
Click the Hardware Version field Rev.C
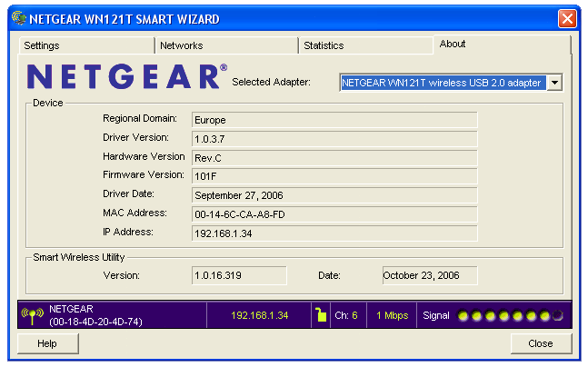tap(334, 158)
